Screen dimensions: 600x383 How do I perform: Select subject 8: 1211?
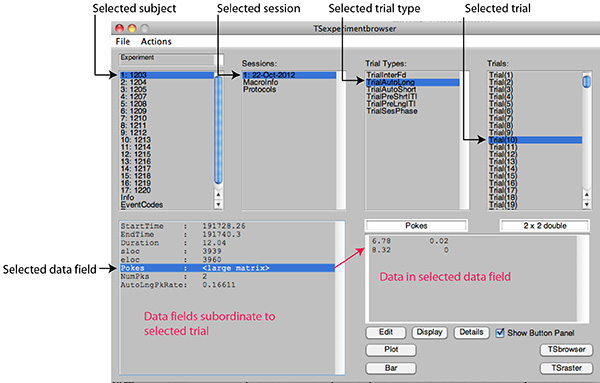[167, 125]
